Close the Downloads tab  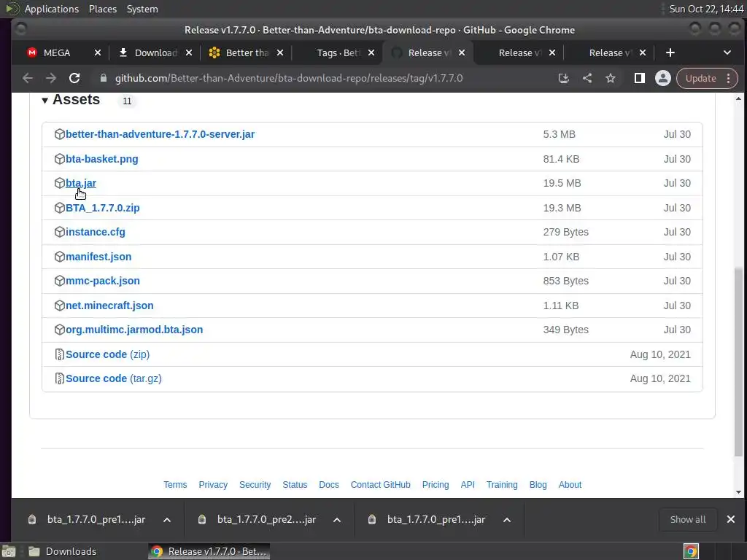click(x=189, y=52)
